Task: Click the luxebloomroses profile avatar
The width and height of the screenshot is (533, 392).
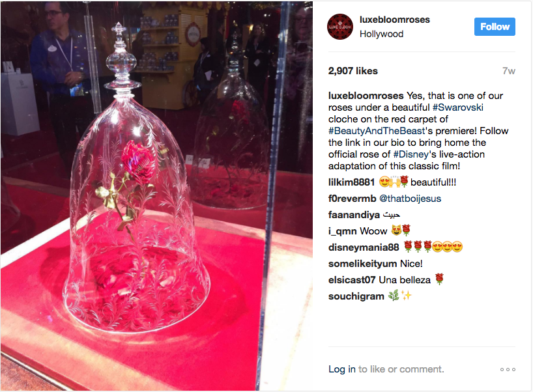Action: coord(340,27)
